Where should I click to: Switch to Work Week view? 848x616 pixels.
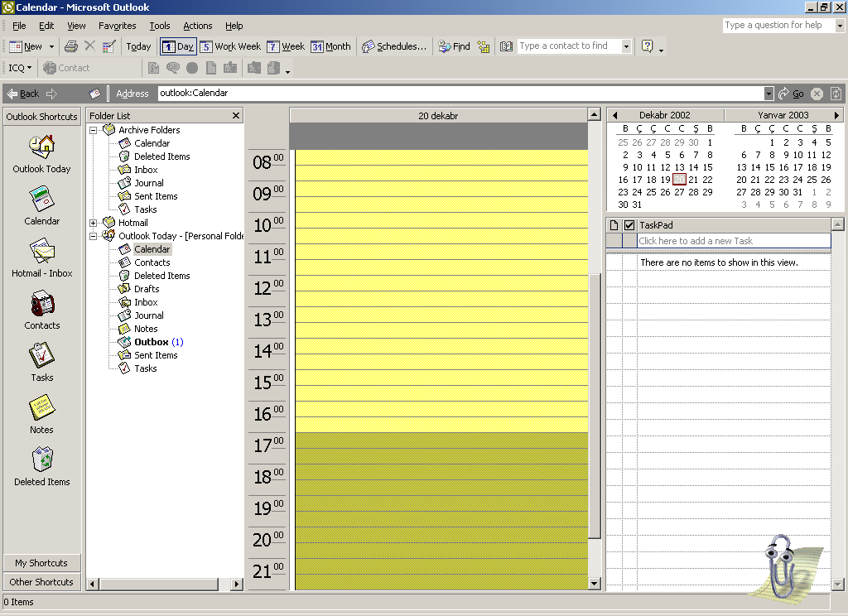tap(230, 46)
